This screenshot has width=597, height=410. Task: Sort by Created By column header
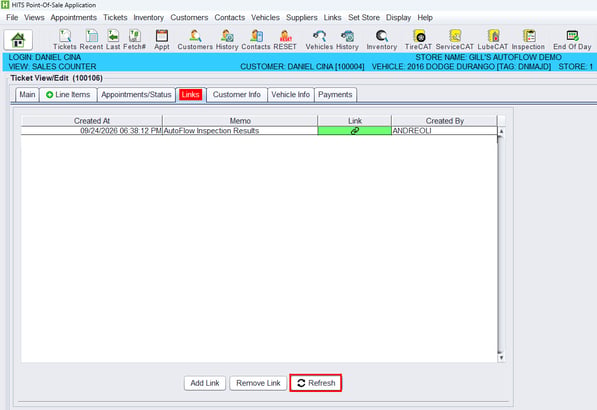444,121
